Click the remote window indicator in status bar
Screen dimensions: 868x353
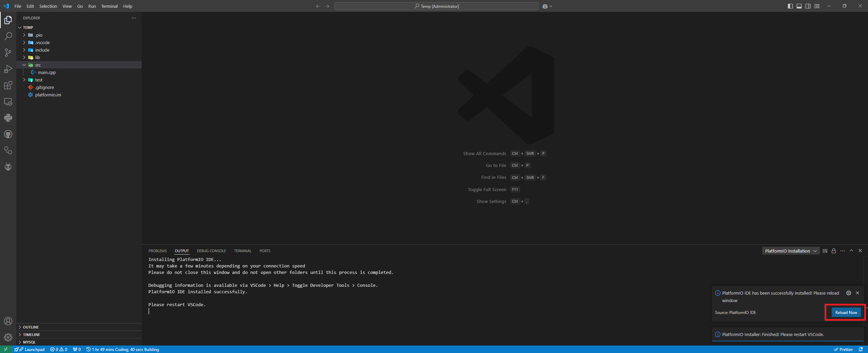point(6,349)
